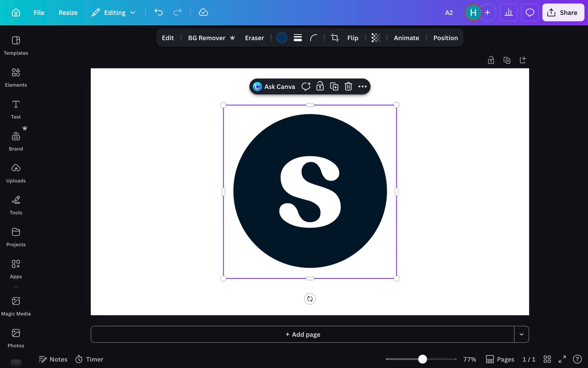The height and width of the screenshot is (368, 588).
Task: Click the corner rounding icon
Action: tap(314, 38)
